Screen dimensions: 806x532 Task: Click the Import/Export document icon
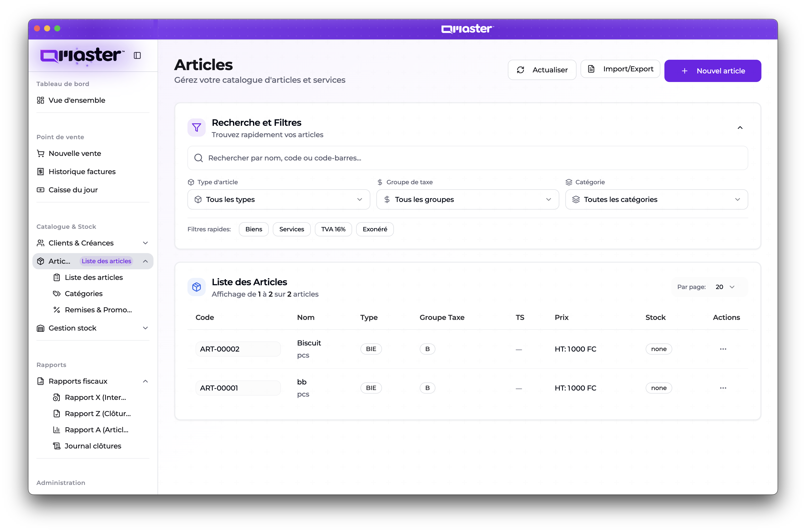591,69
